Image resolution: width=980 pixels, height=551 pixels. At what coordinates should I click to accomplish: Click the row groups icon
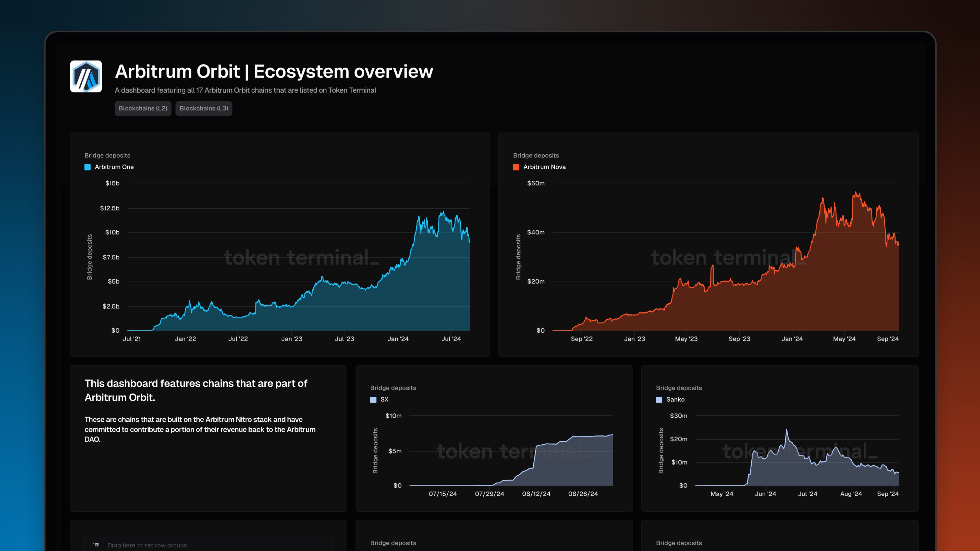pyautogui.click(x=96, y=545)
